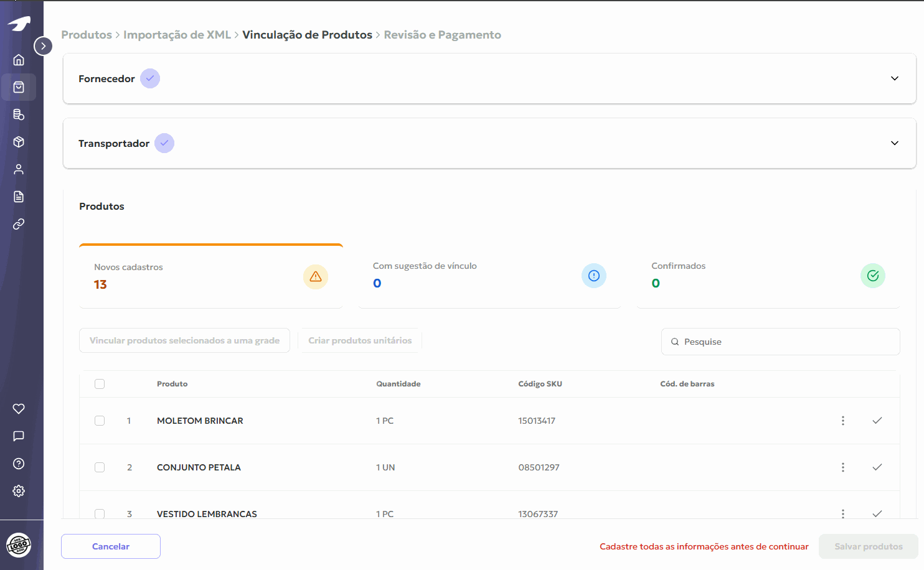The image size is (924, 570).
Task: Open the user profile sidebar icon
Action: [19, 169]
